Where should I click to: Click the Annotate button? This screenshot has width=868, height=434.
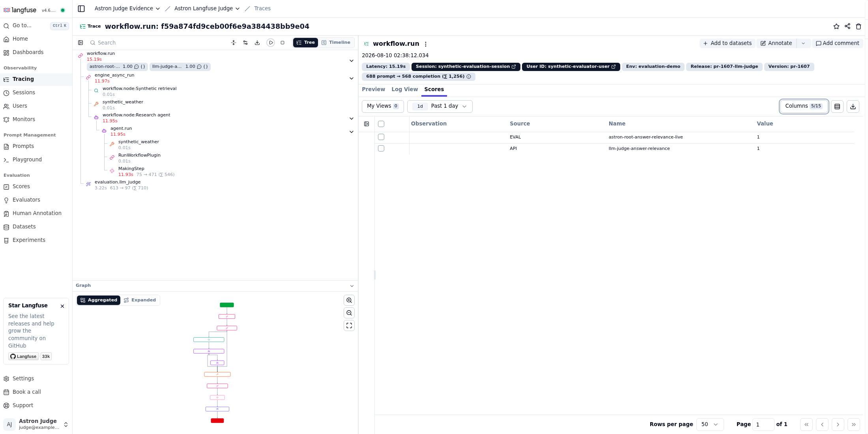tap(776, 43)
